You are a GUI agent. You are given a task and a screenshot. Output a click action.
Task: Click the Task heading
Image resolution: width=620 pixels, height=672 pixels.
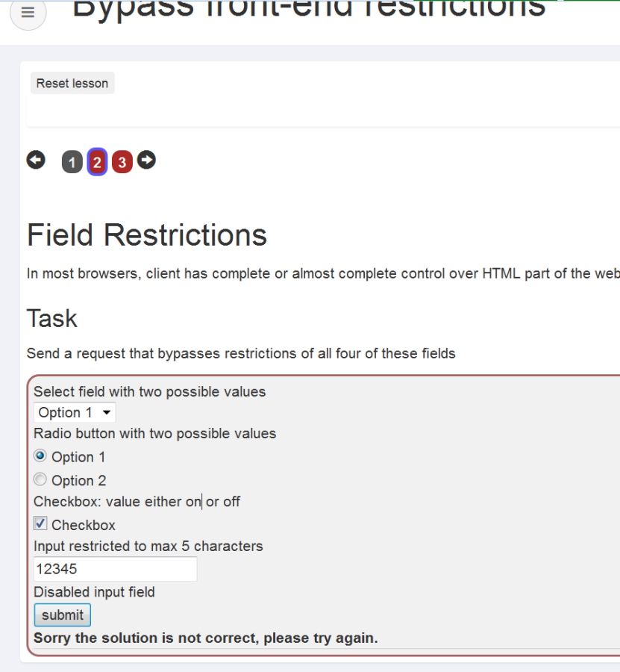(x=52, y=319)
